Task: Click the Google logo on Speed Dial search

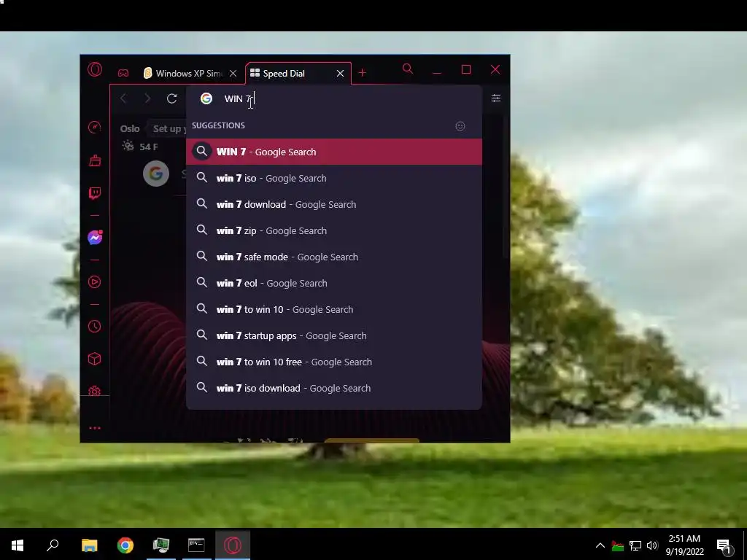Action: [156, 174]
